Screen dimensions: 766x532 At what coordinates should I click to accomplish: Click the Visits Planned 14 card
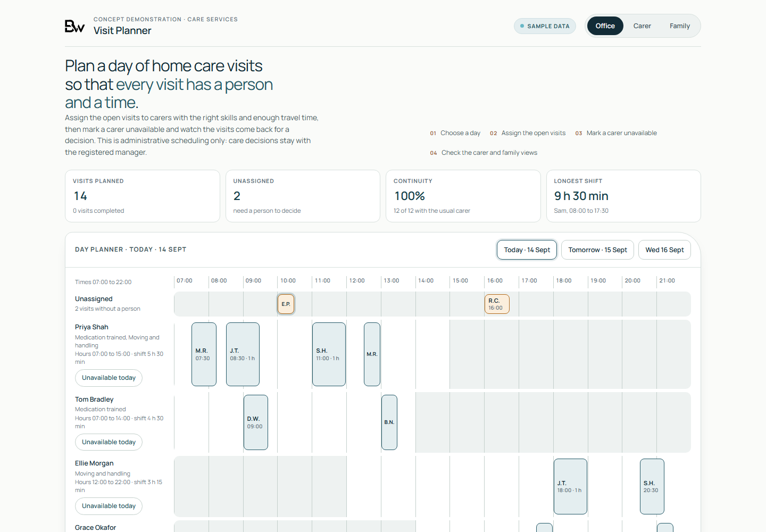tap(143, 196)
